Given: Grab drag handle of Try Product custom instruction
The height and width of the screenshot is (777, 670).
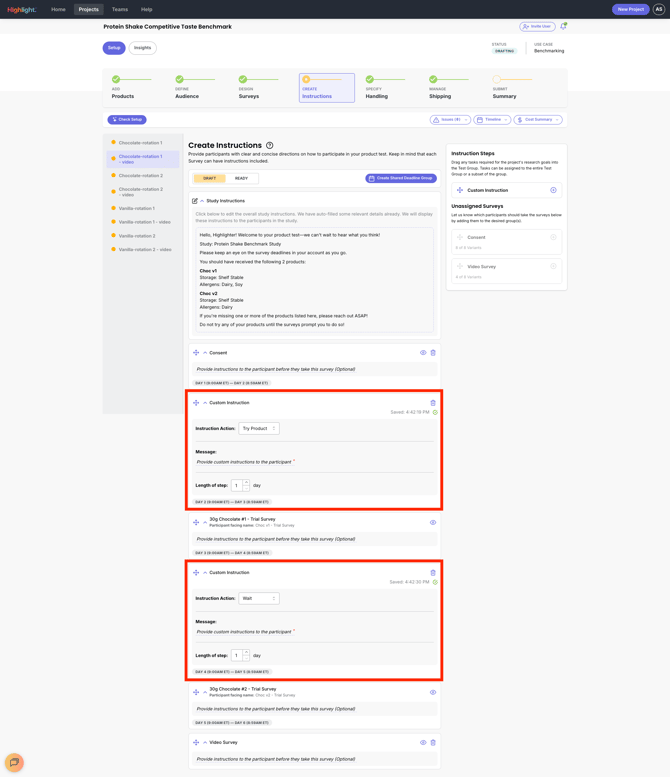Looking at the screenshot, I should tap(196, 403).
